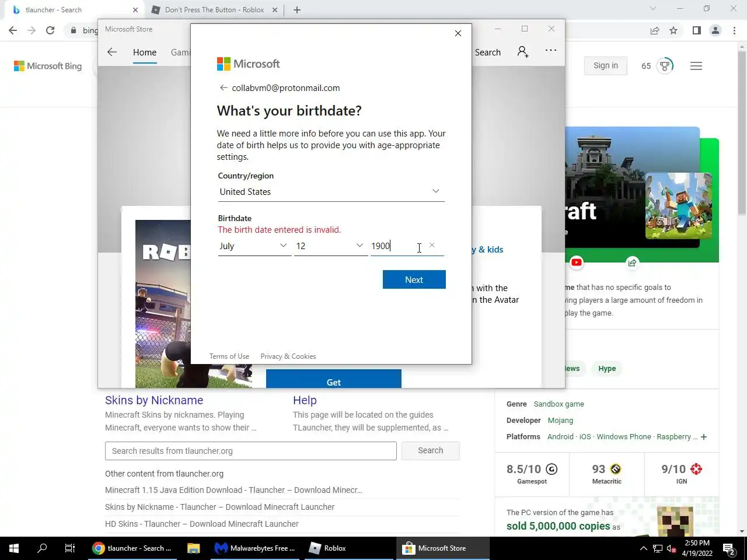Click the Search results from tlauncher.org field
The width and height of the screenshot is (747, 560).
click(251, 451)
